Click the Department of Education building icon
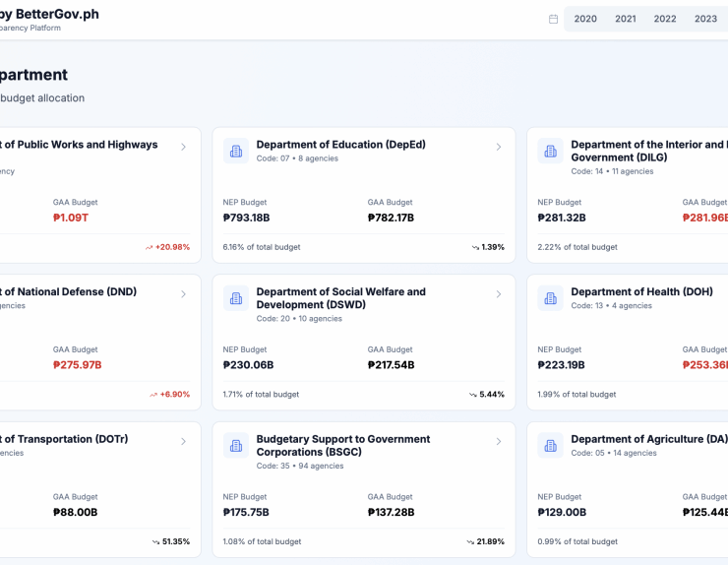 pos(236,151)
